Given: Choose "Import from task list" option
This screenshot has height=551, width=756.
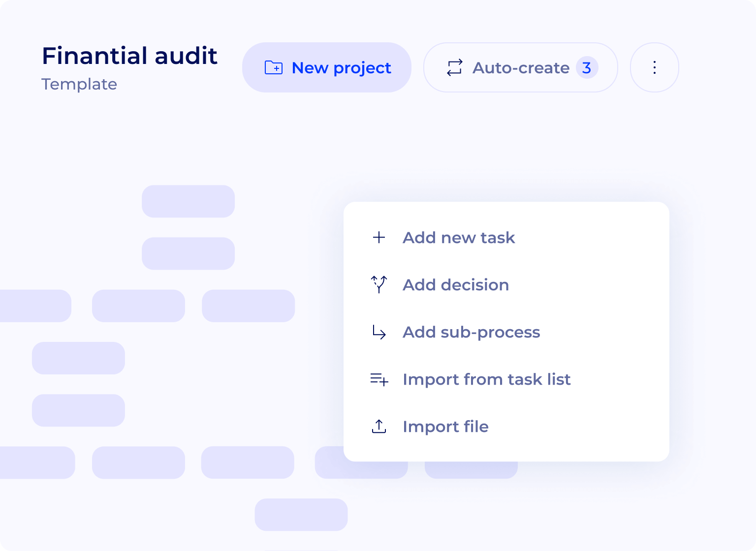Looking at the screenshot, I should tap(486, 379).
